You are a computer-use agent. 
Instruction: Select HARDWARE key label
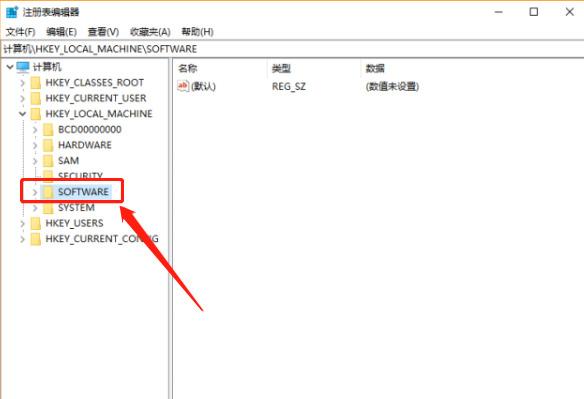click(85, 145)
